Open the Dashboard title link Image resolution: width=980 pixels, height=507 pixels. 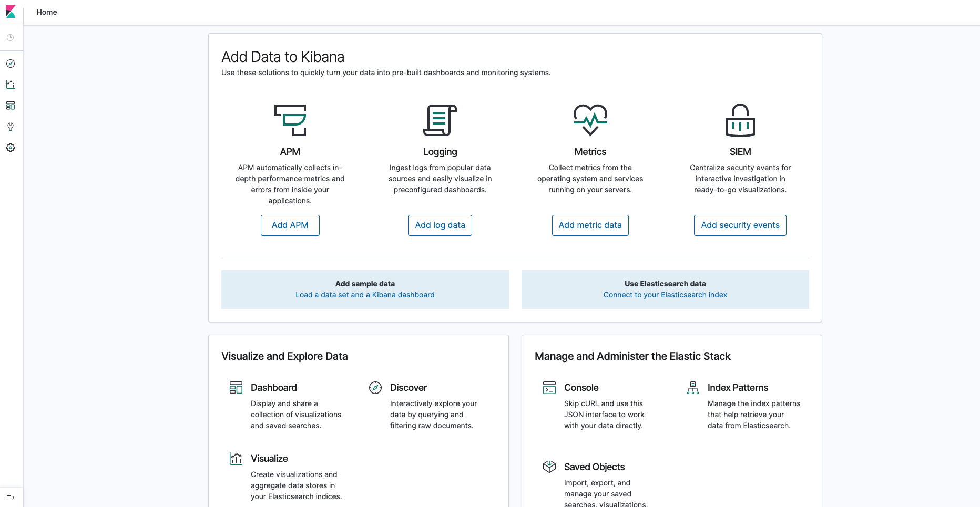coord(274,388)
